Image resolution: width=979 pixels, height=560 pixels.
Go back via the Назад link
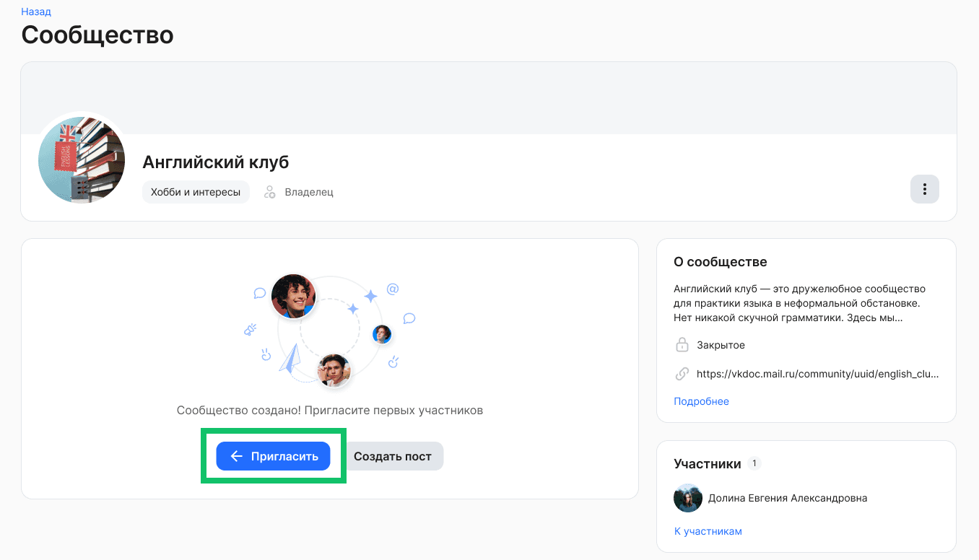click(36, 12)
